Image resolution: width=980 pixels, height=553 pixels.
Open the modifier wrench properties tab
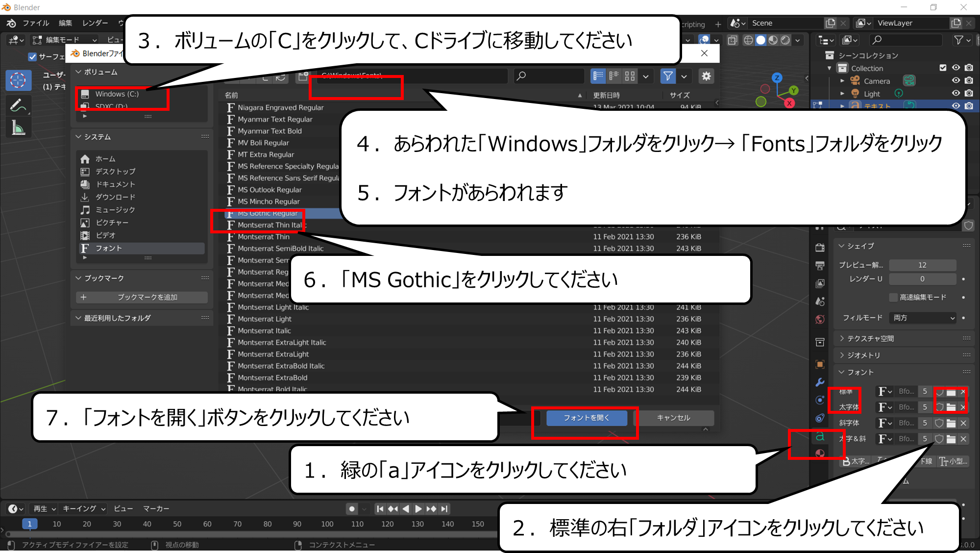tap(820, 382)
